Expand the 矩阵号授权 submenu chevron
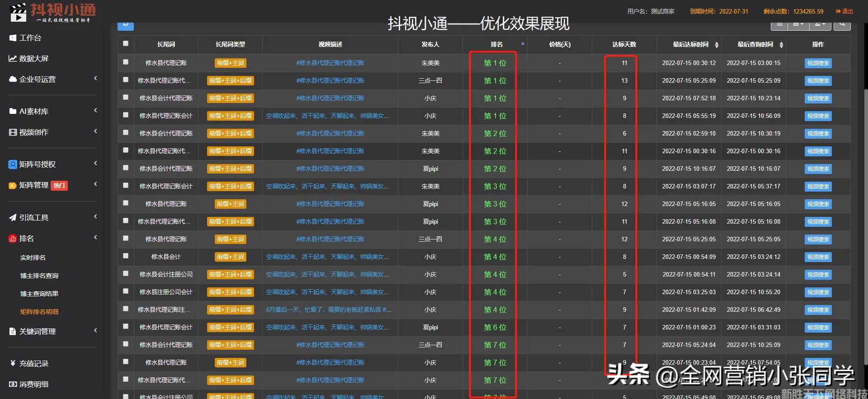The image size is (868, 399). coord(95,164)
